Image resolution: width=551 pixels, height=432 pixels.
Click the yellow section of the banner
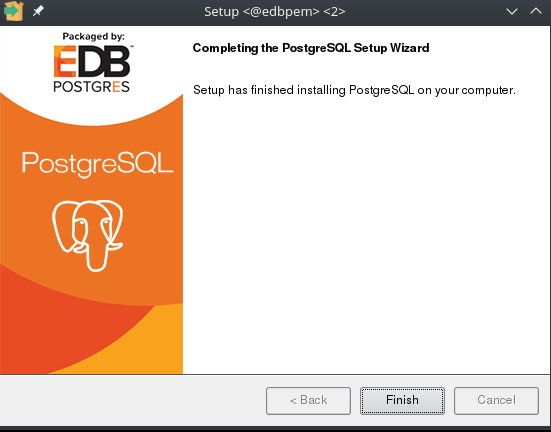click(148, 348)
